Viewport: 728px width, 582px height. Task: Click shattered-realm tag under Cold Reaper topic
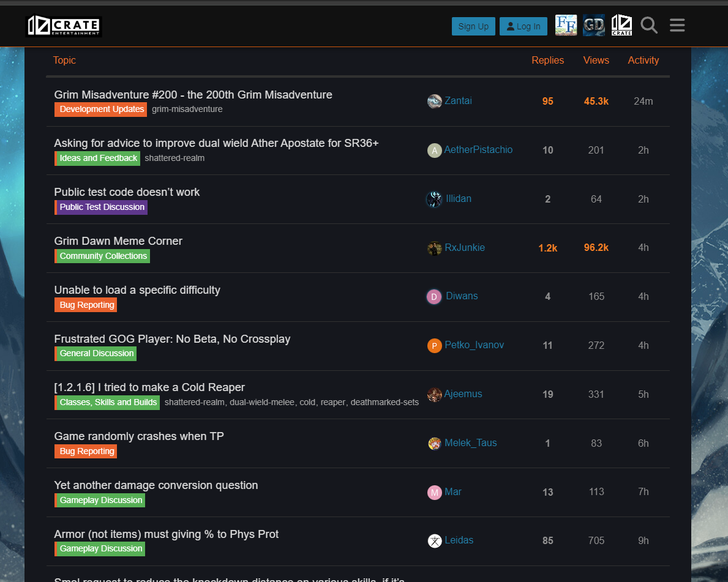coord(195,403)
